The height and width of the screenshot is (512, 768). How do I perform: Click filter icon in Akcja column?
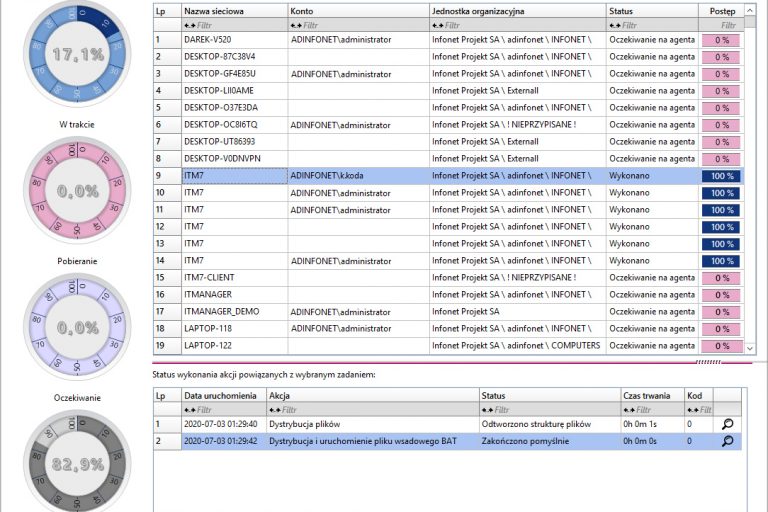[275, 409]
